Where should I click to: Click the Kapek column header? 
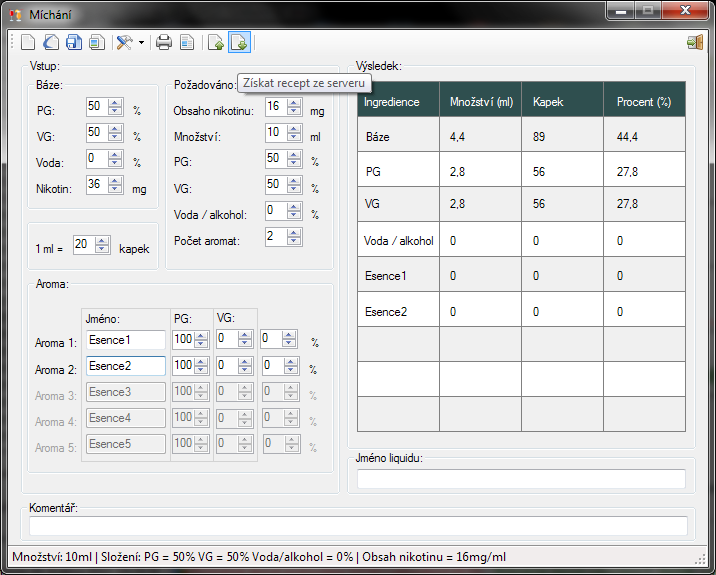563,100
